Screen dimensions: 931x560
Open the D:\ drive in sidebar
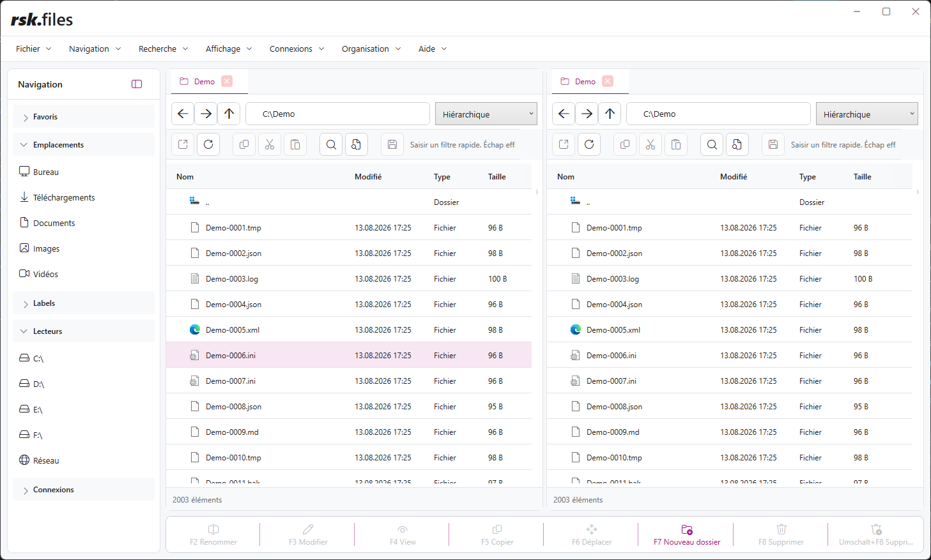(84, 384)
